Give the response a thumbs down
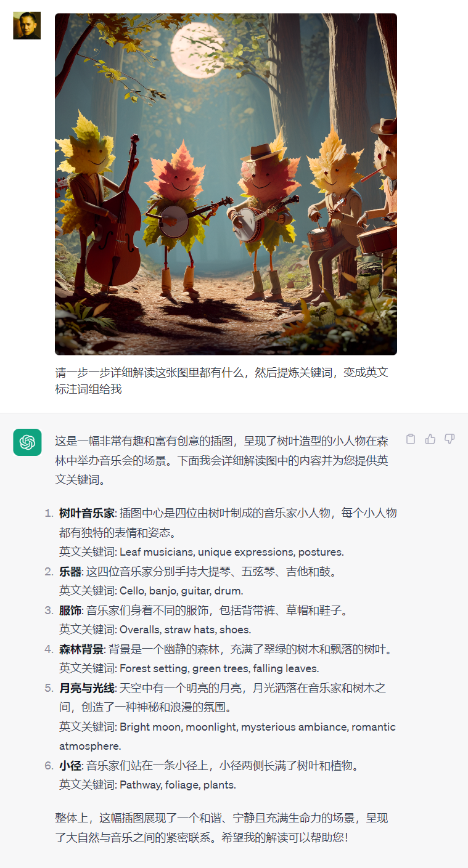Viewport: 468px width, 868px height. [x=450, y=439]
